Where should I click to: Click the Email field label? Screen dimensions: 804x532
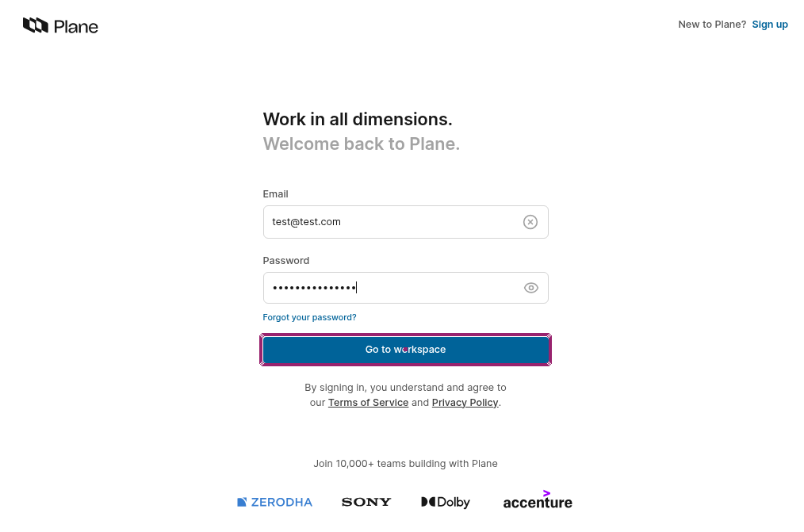pyautogui.click(x=275, y=194)
